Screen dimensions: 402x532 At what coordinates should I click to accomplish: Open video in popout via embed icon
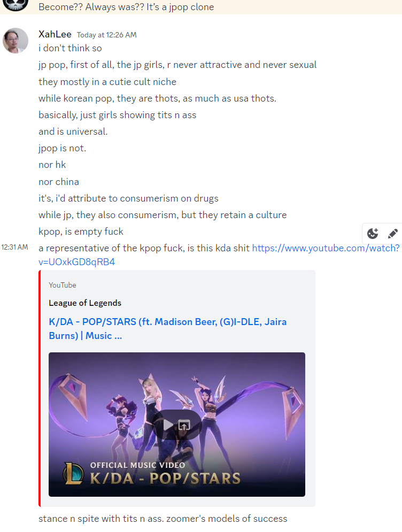pos(184,425)
